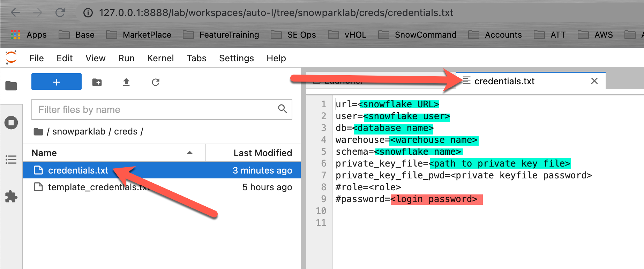Click the root folder icon in breadcrumb
Image resolution: width=644 pixels, height=269 pixels.
(x=38, y=132)
